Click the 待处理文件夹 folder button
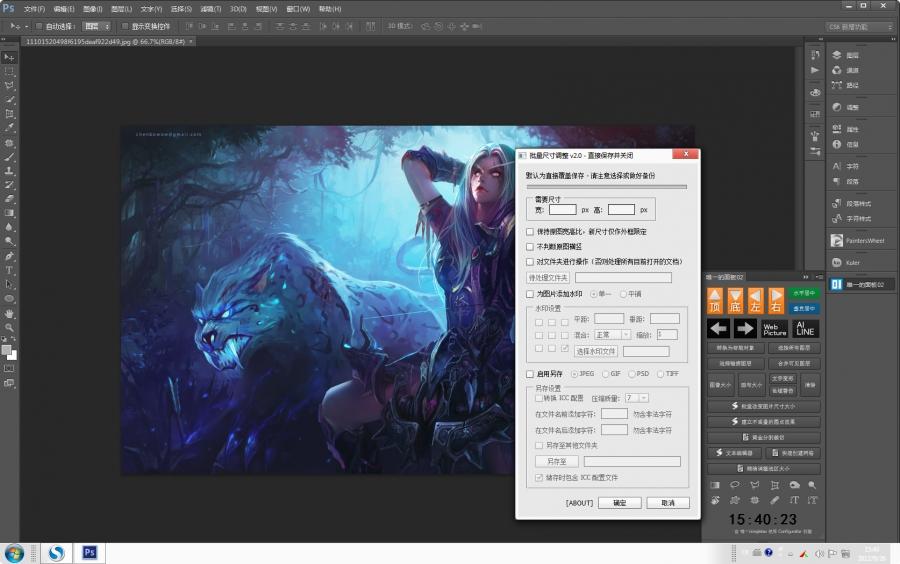900x564 pixels. 548,278
